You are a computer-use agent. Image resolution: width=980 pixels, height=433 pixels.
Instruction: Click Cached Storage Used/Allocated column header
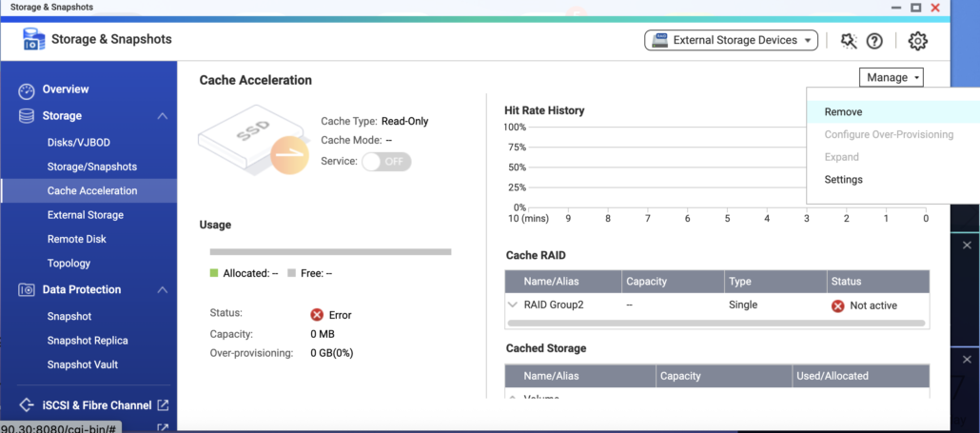coord(861,376)
